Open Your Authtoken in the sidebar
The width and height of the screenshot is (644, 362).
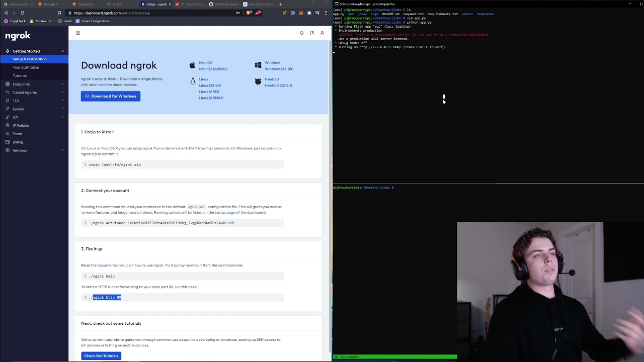click(26, 67)
